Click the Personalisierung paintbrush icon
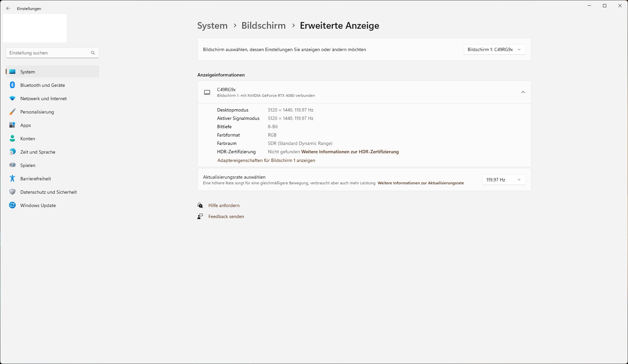 (12, 112)
